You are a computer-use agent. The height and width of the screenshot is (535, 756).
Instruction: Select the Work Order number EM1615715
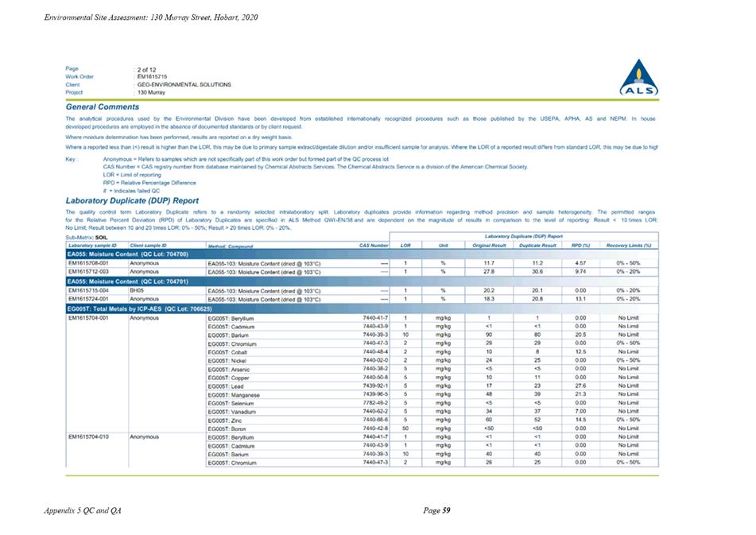[153, 76]
